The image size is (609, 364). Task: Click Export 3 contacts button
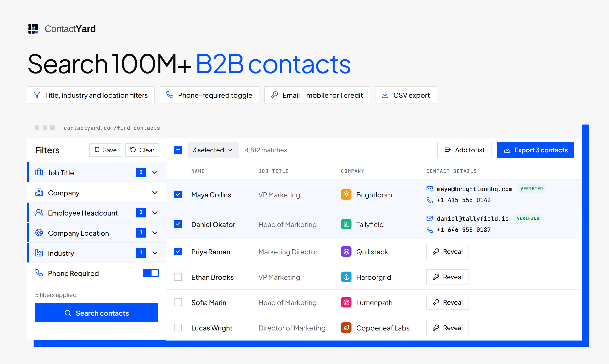click(x=536, y=150)
